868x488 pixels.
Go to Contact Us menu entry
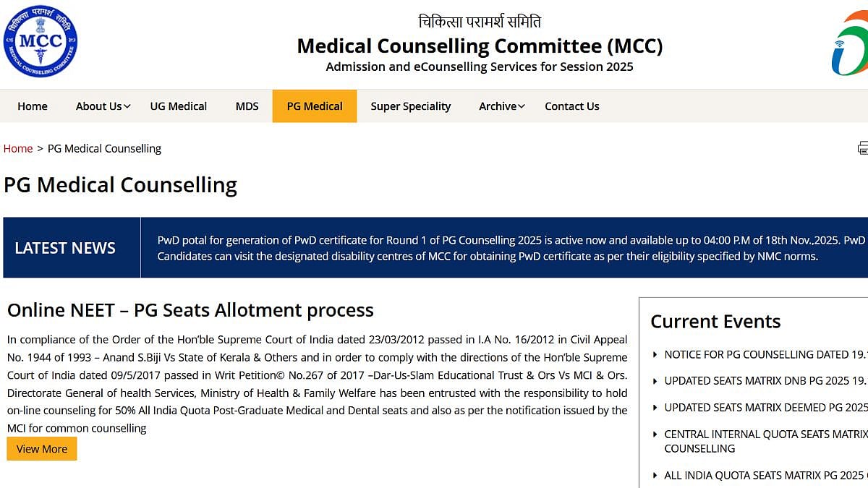571,106
